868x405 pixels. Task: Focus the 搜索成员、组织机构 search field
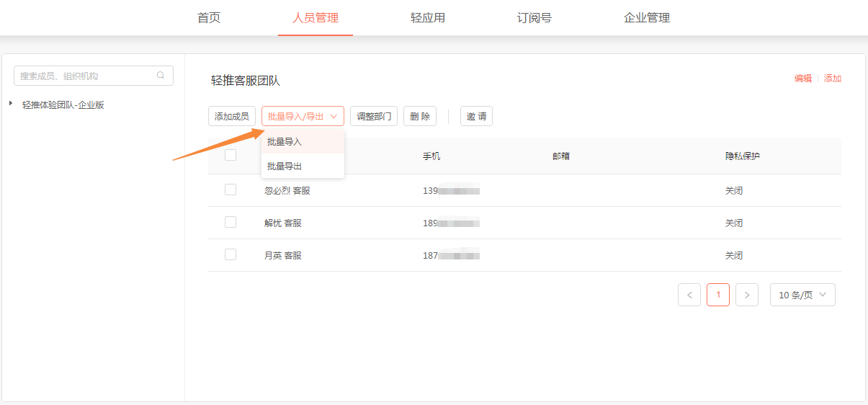tap(86, 76)
